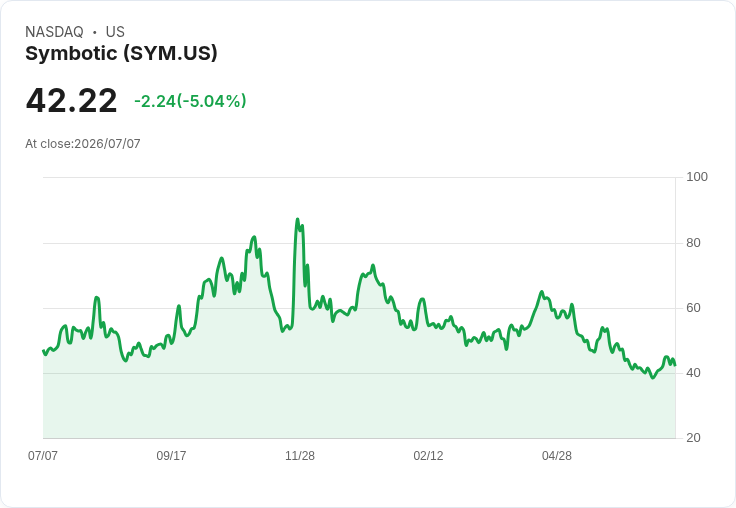Click the 07/07 date axis label
The image size is (736, 508).
click(x=43, y=456)
